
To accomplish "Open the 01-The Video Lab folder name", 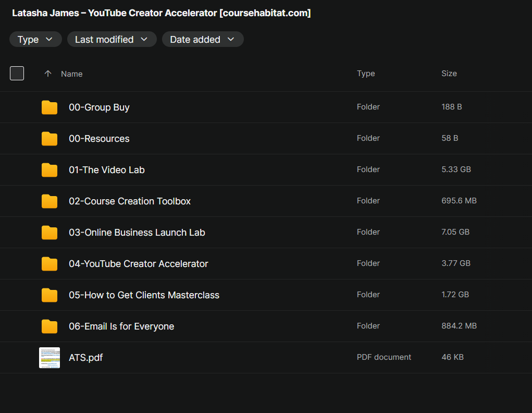I will (x=106, y=170).
